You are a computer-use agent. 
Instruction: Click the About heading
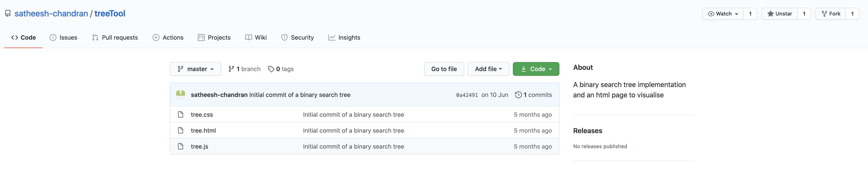583,67
